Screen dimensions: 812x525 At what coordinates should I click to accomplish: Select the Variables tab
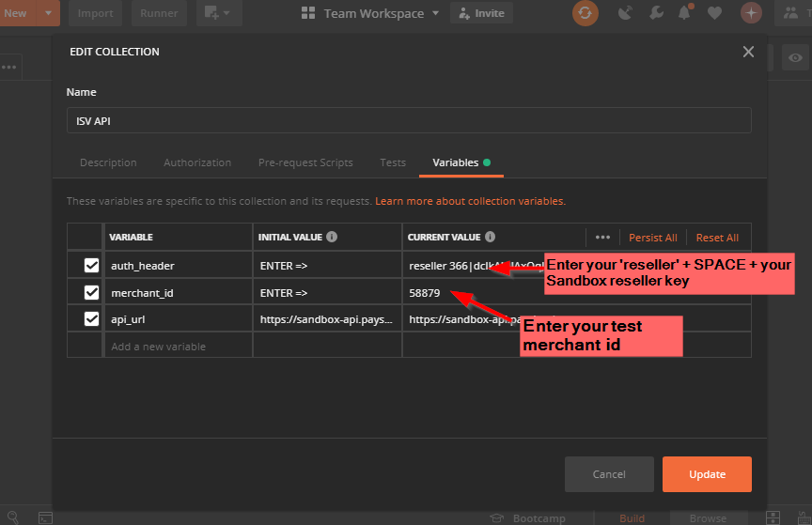click(x=461, y=162)
